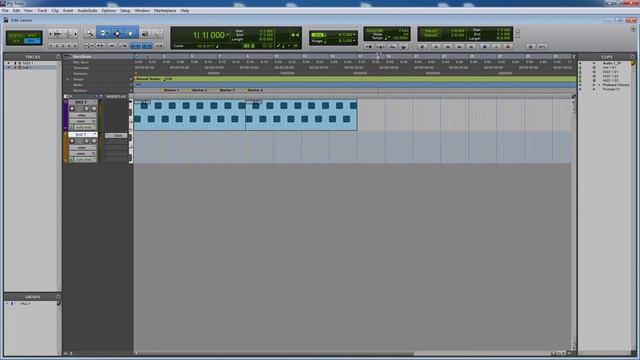640x360 pixels.
Task: Expand the Tempo ruler editor
Action: tap(68, 79)
